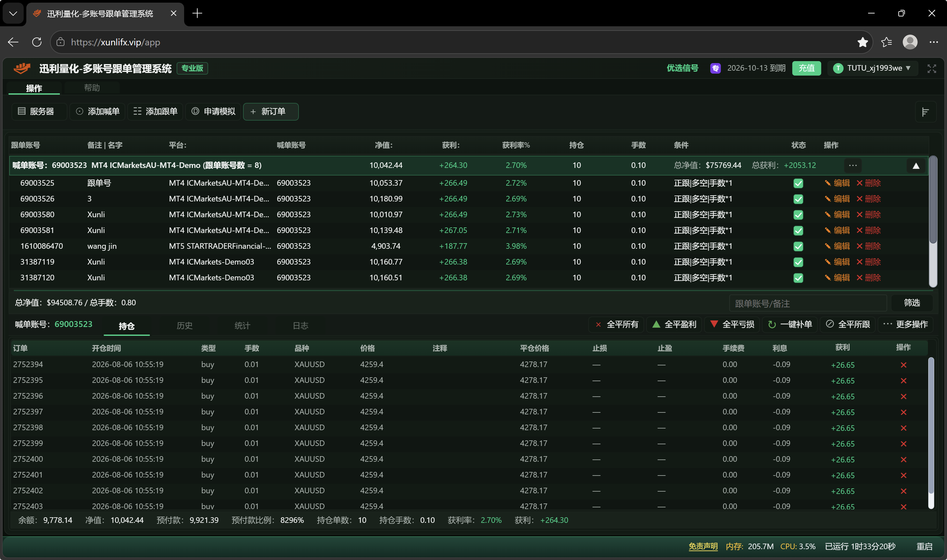Open the three-dot menu for signal account 69003523

(853, 165)
